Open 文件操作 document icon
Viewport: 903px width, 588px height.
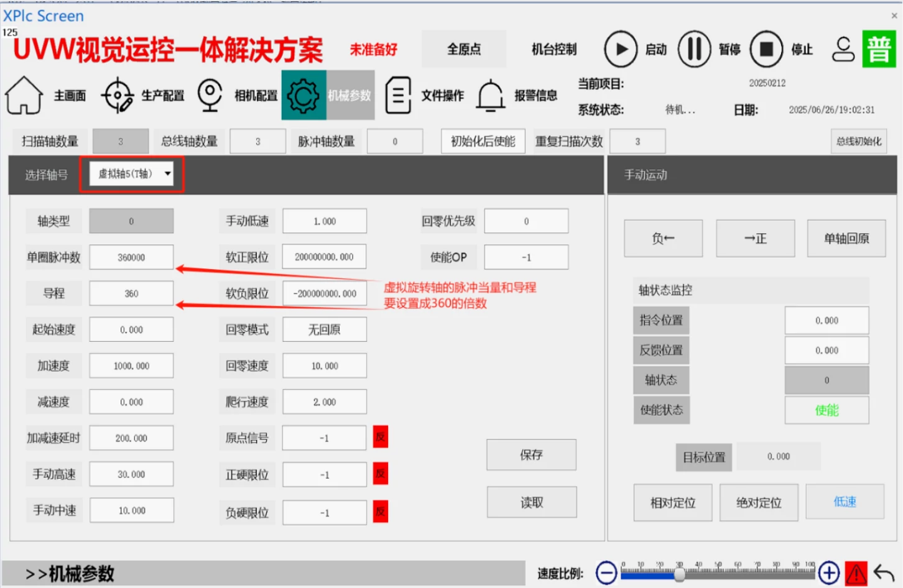[398, 95]
